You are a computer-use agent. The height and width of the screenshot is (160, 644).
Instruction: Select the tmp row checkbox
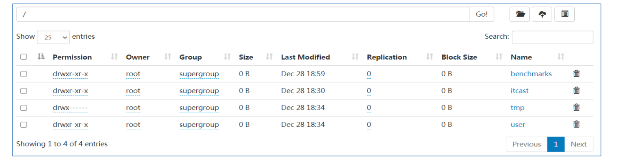point(24,108)
